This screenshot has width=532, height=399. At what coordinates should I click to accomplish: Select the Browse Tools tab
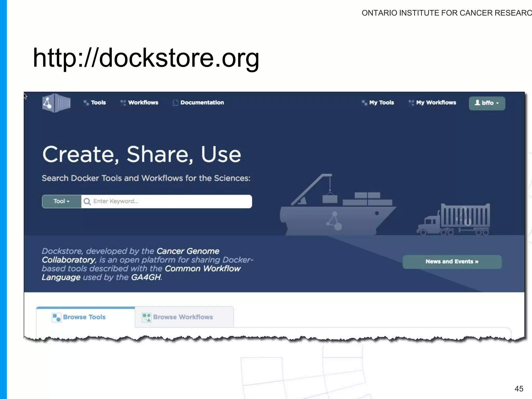(84, 317)
